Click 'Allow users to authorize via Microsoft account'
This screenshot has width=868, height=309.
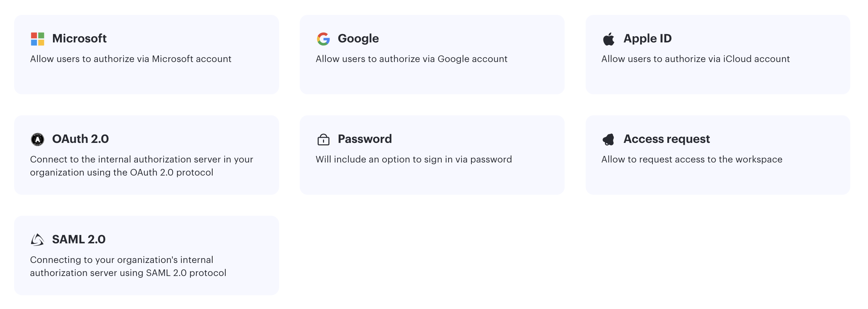[131, 59]
